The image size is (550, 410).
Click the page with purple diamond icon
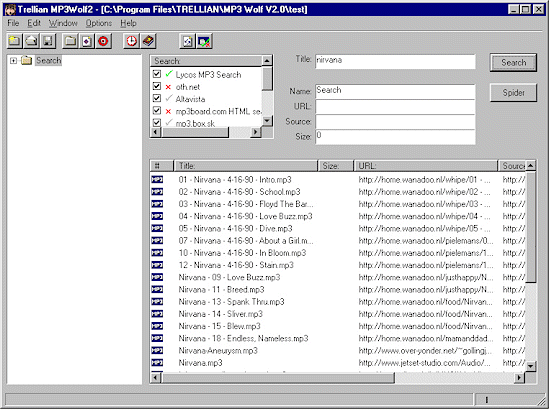click(87, 41)
